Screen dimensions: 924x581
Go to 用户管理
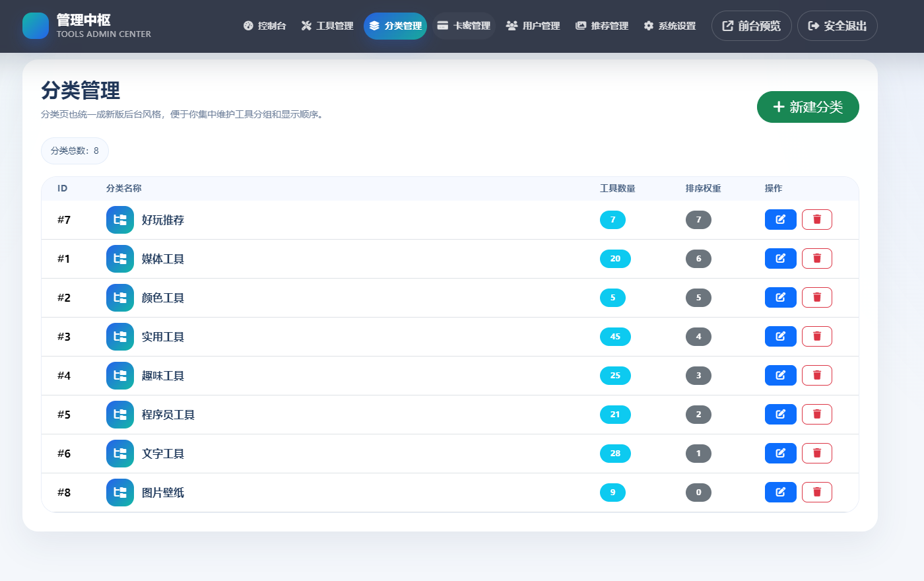coord(533,26)
